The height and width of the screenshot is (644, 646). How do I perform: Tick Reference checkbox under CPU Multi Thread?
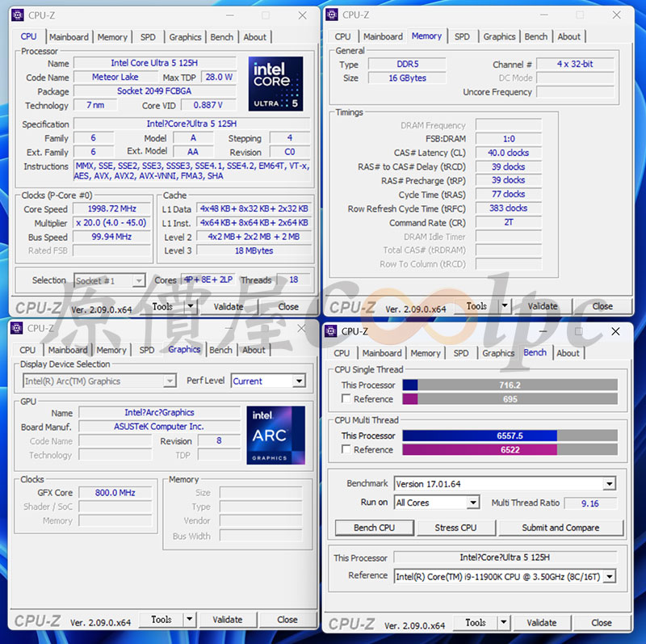(x=346, y=449)
